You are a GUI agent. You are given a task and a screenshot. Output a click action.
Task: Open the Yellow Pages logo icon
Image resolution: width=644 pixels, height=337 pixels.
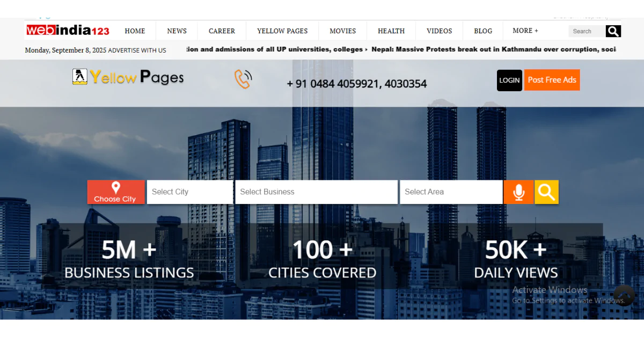pos(79,77)
